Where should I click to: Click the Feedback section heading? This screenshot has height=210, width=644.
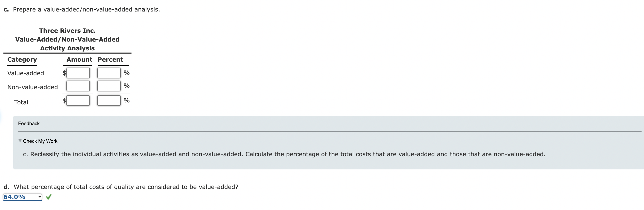click(29, 123)
